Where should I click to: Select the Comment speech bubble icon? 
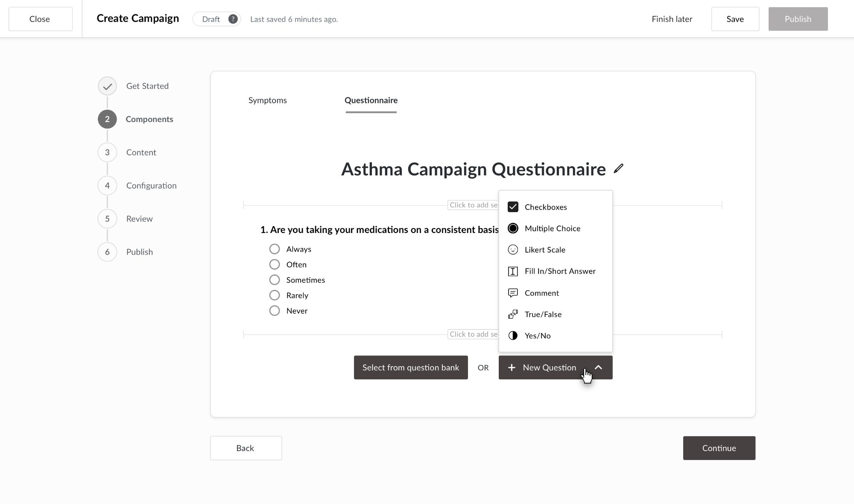[513, 293]
